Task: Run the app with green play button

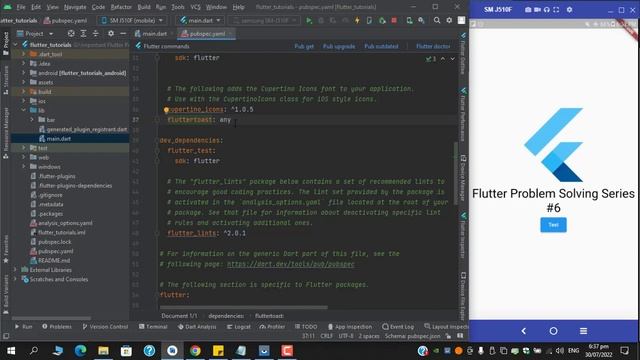Action: pos(309,20)
